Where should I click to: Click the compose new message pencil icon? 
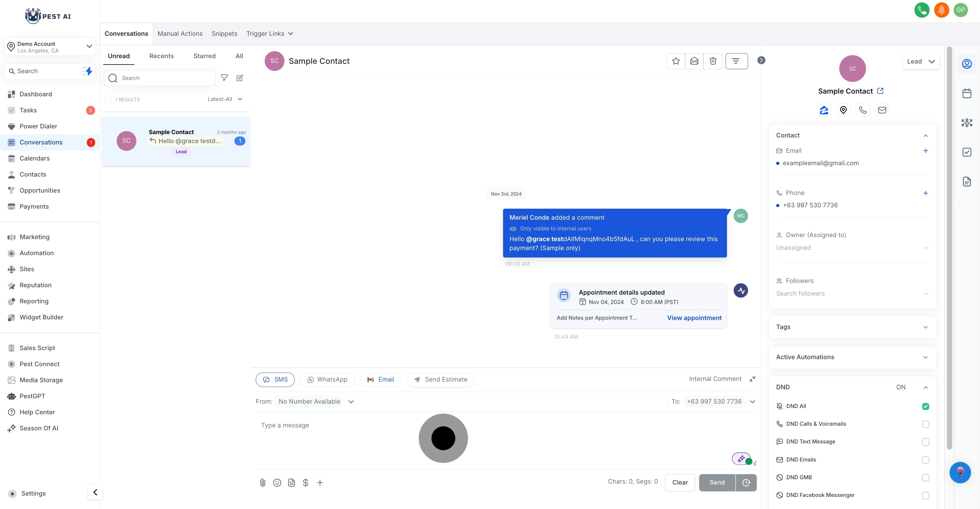click(240, 78)
